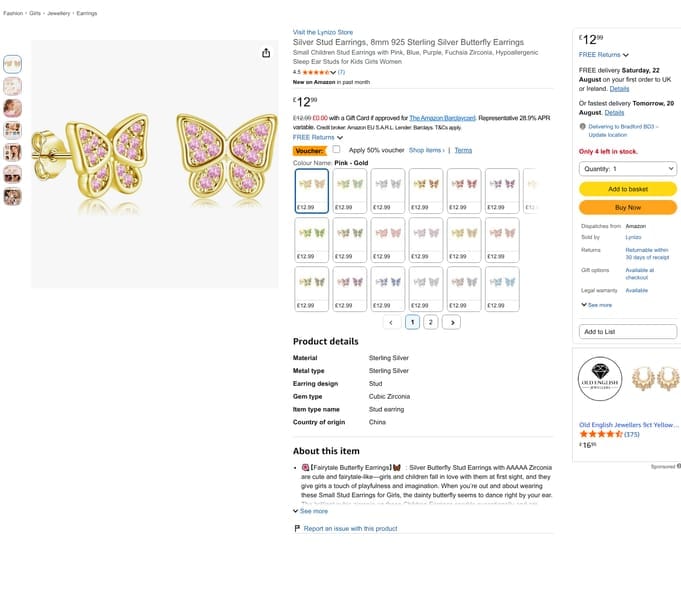
Task: Click the star rating next to 4.5
Action: 319,72
